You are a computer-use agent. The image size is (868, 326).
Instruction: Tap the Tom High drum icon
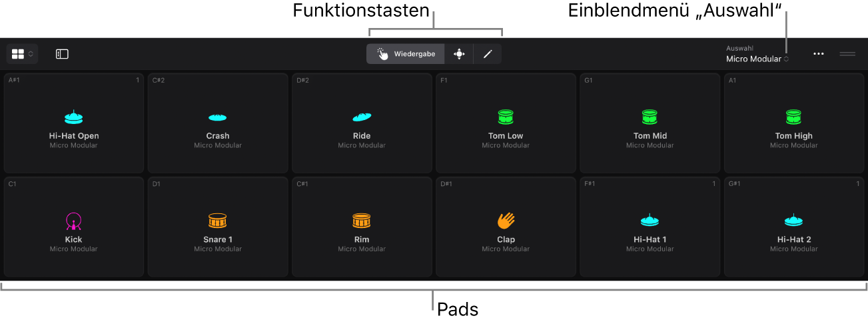pos(794,117)
